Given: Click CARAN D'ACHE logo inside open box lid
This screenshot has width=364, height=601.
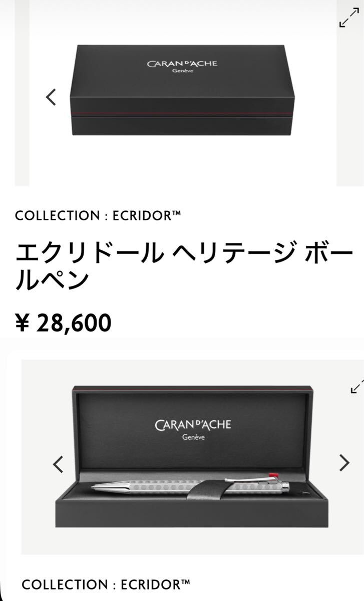Looking at the screenshot, I should coord(193,425).
